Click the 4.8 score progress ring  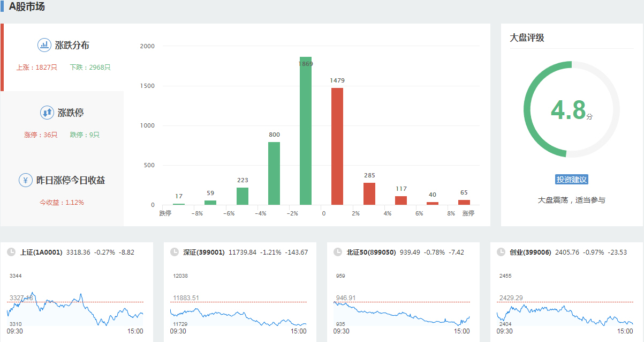(x=571, y=110)
